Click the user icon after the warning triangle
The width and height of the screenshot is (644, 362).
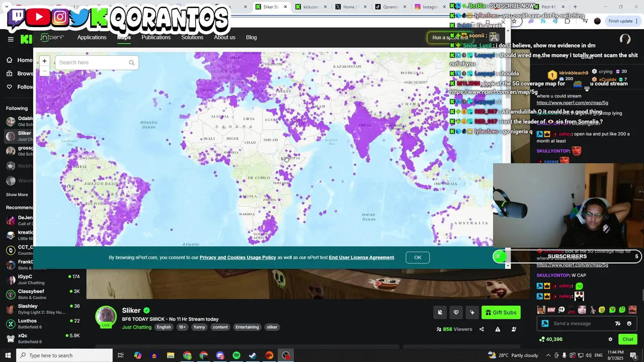(x=514, y=329)
